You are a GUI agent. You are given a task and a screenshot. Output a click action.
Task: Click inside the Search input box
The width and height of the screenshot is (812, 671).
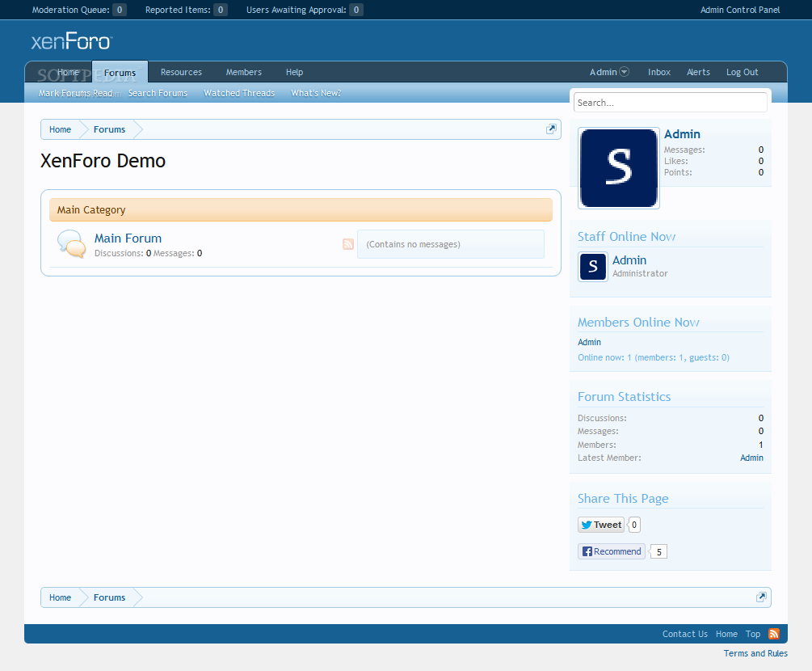pos(670,103)
